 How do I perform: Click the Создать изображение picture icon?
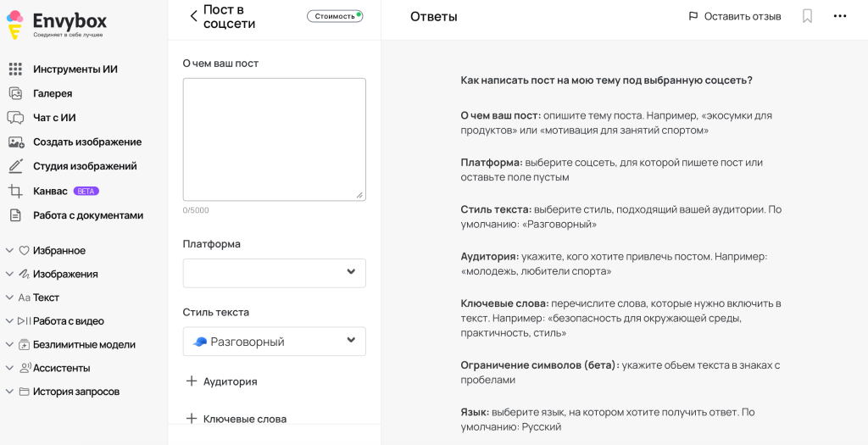pos(16,142)
